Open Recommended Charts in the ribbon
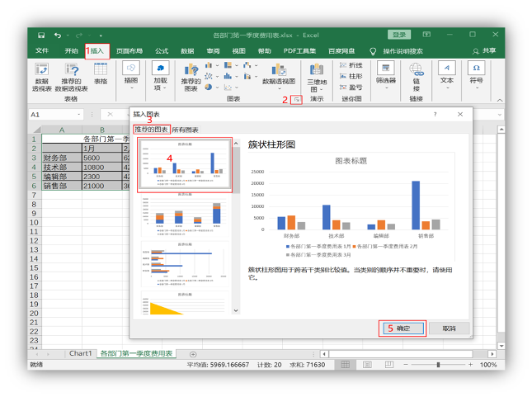The width and height of the screenshot is (532, 397). pyautogui.click(x=191, y=78)
